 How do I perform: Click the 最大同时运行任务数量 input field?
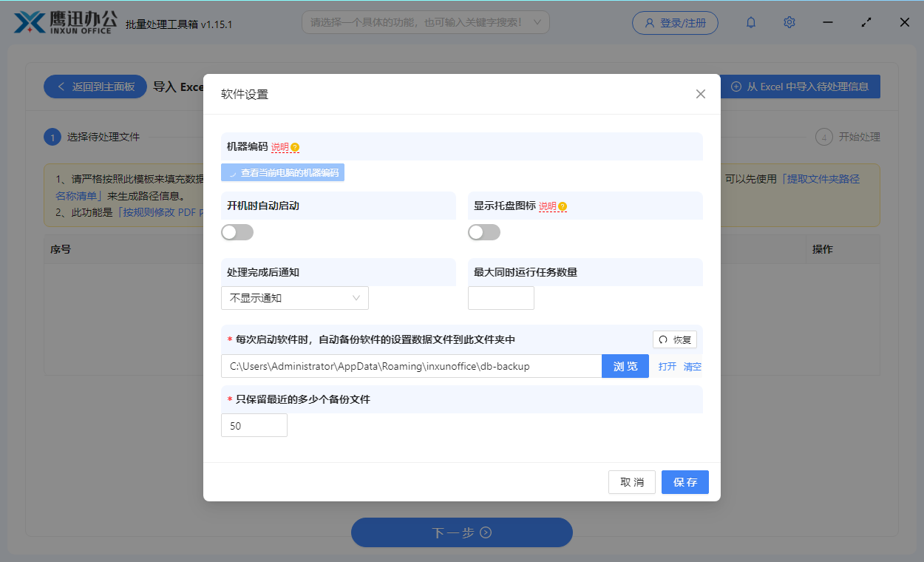pos(501,298)
